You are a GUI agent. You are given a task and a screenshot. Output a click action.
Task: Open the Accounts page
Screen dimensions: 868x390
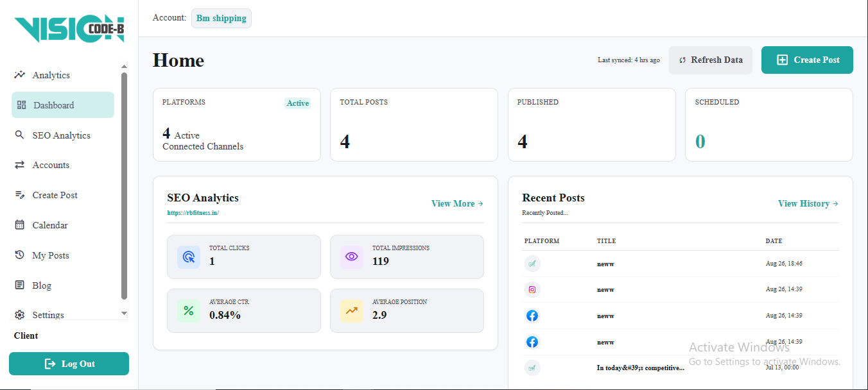click(63, 165)
